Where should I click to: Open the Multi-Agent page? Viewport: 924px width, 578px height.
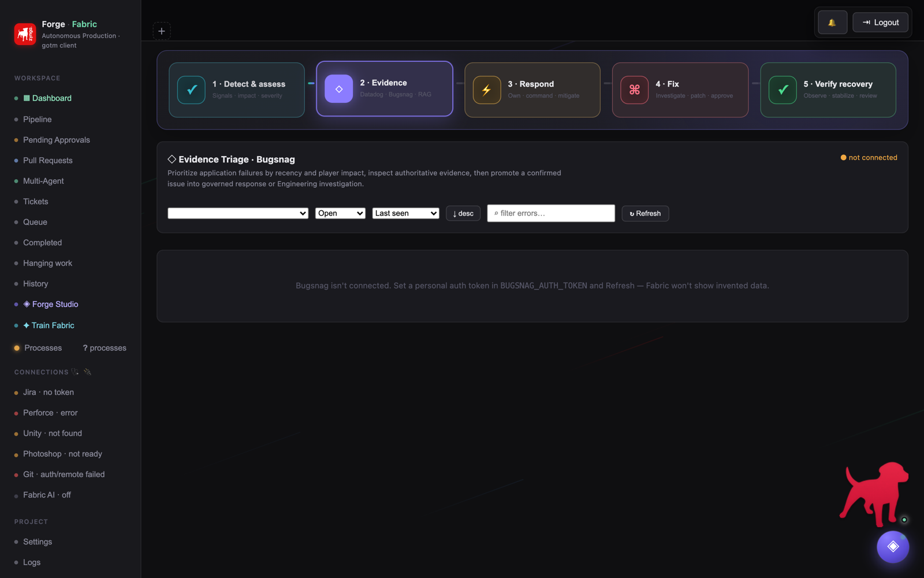point(43,181)
